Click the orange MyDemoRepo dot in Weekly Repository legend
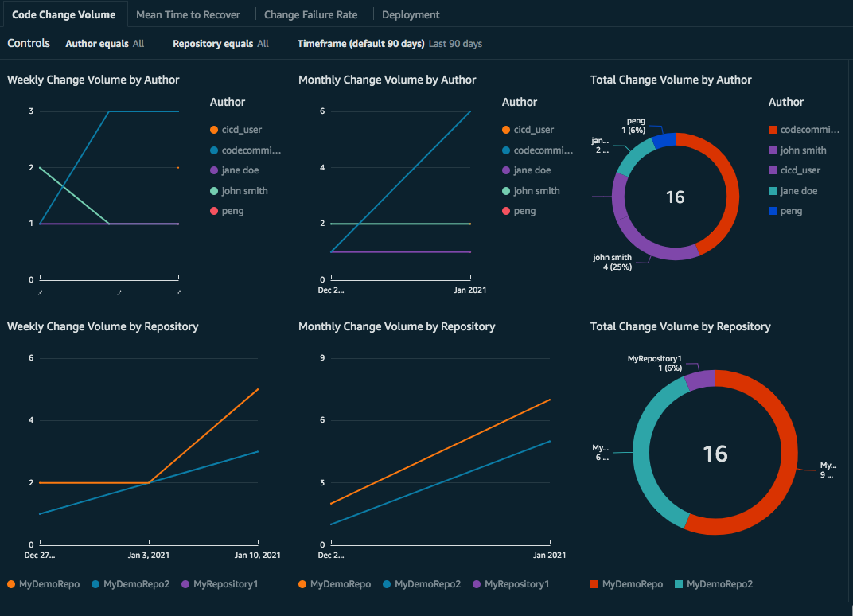Viewport: 853px width, 616px height. tap(11, 583)
